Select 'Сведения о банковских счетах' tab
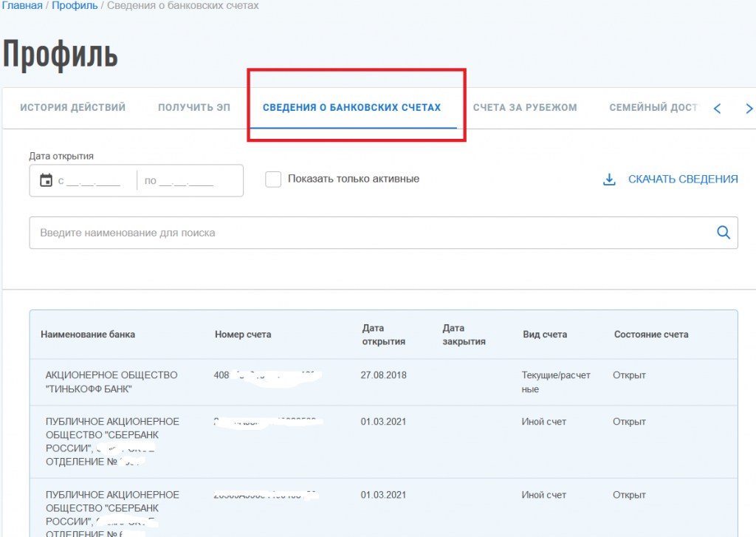756x537 pixels. 351,108
